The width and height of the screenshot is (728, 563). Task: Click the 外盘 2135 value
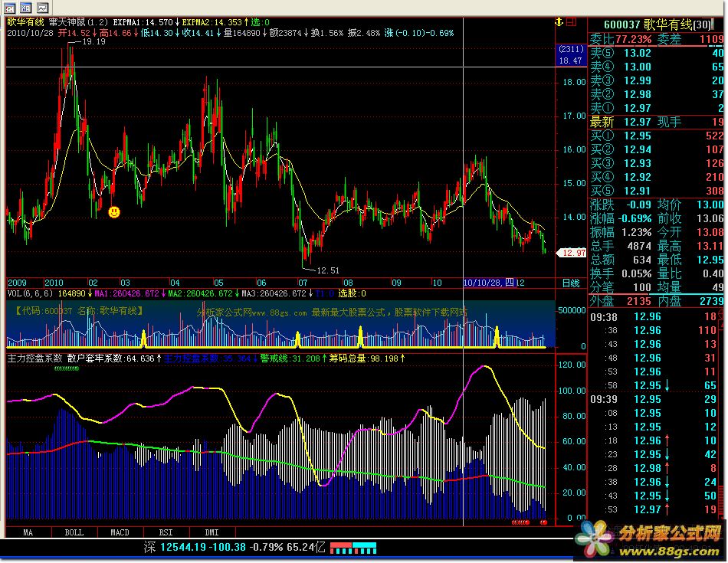coord(639,301)
